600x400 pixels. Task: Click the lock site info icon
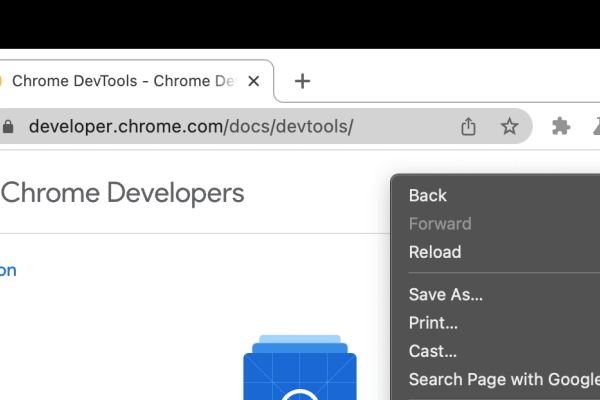click(x=8, y=127)
